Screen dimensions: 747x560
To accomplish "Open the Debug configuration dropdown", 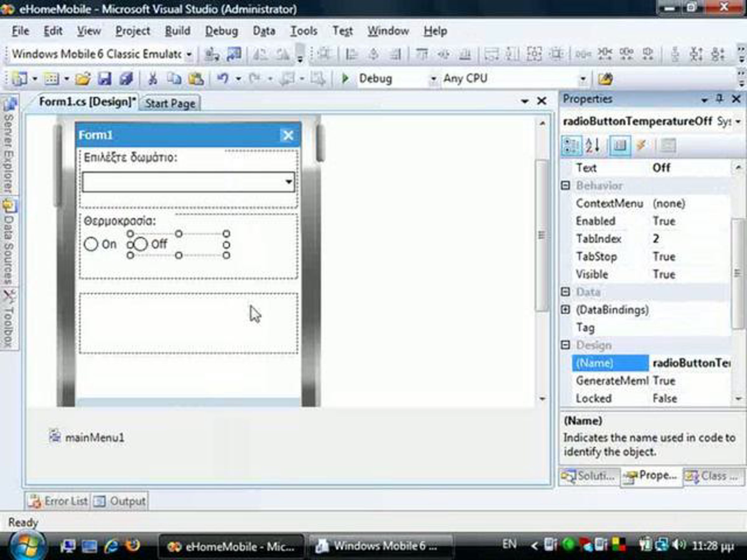I will 433,79.
